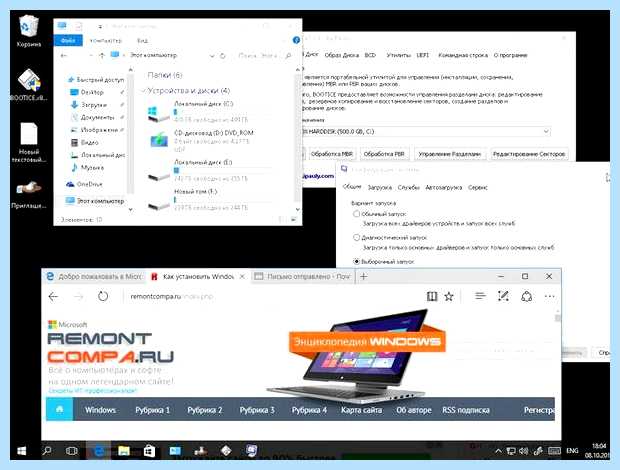
Task: Switch to the 'Письмо отправлено' Edge tab
Action: pyautogui.click(x=302, y=277)
